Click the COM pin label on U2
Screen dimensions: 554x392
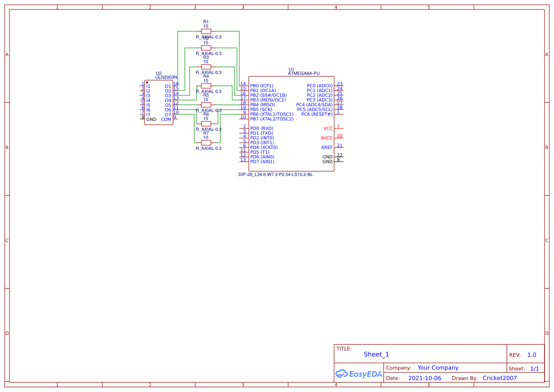(166, 119)
